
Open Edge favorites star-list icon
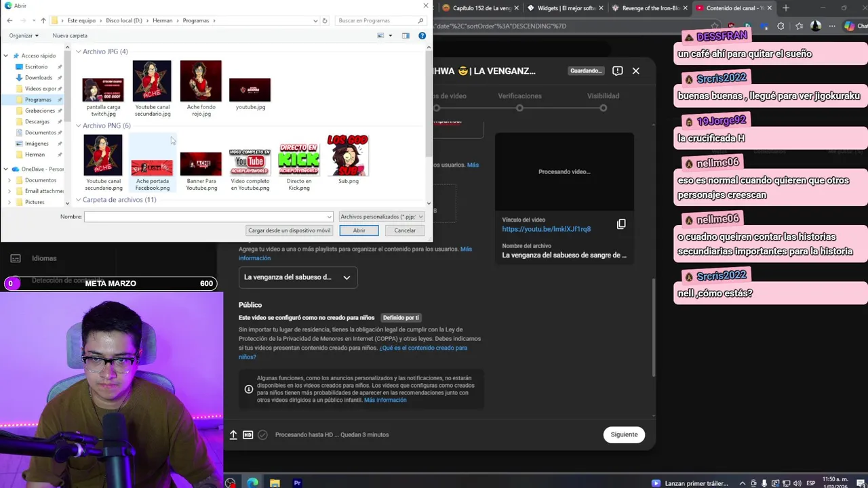tap(799, 26)
